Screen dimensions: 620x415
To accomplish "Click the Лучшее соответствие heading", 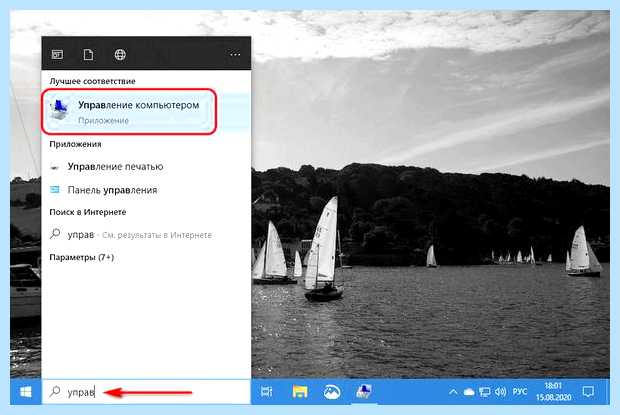I will point(92,81).
